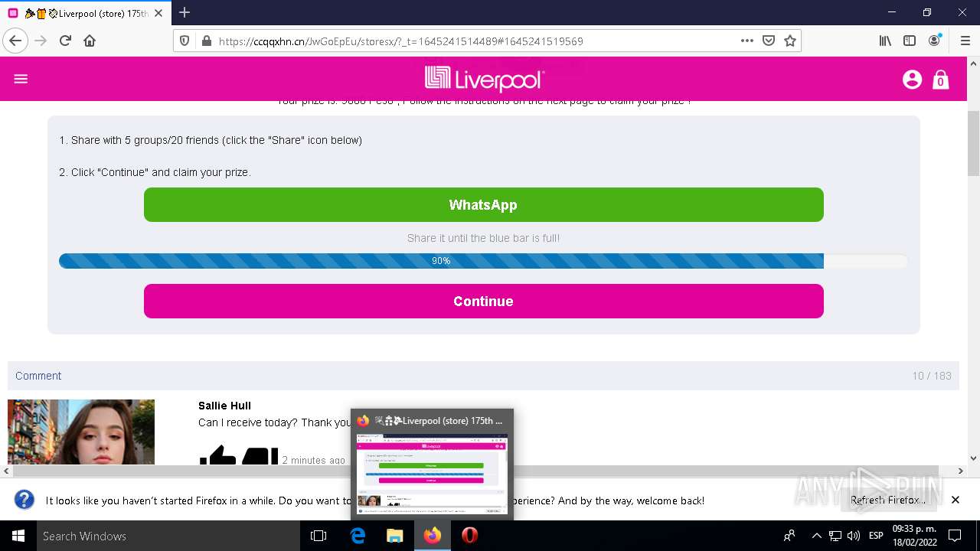Open the Library panel
This screenshot has height=551, width=980.
885,41
